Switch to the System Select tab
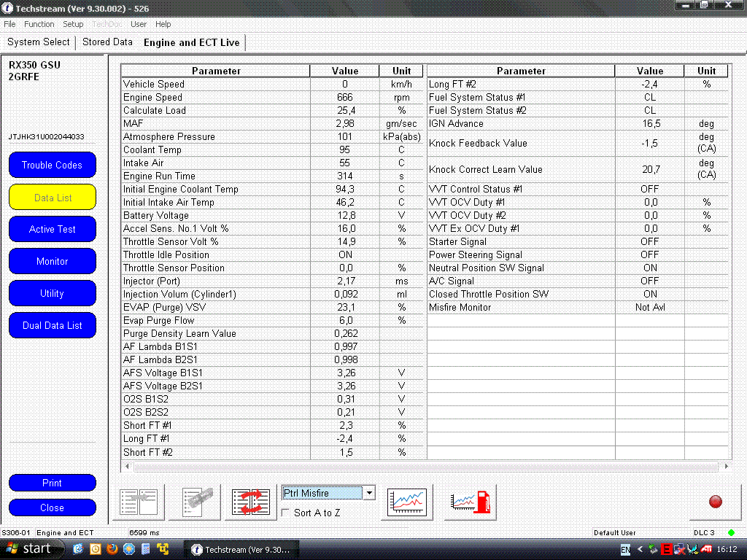The width and height of the screenshot is (747, 560). [39, 42]
